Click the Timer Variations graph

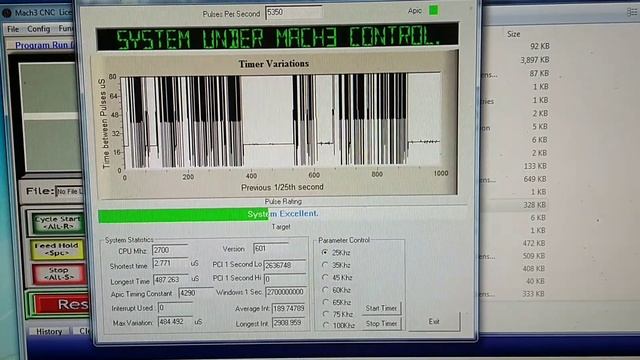coord(273,124)
